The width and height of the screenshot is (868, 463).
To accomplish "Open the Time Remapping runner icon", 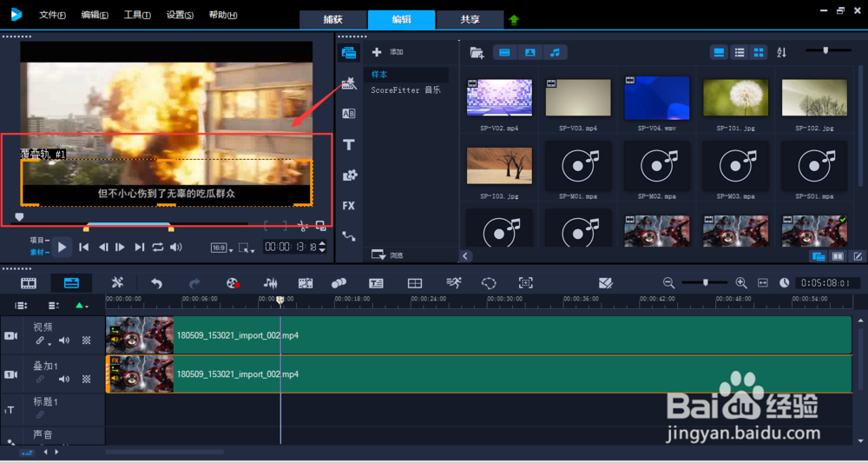I will click(x=454, y=283).
